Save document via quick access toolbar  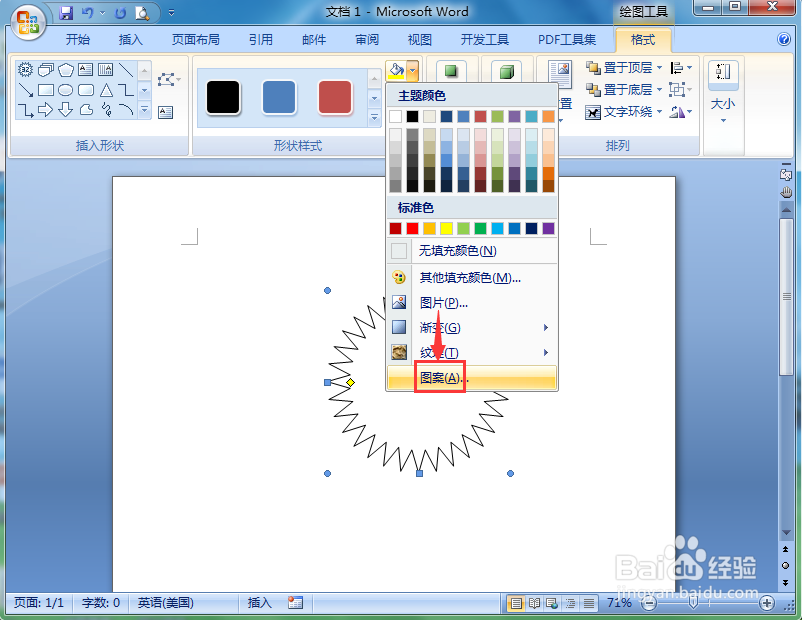tap(66, 13)
